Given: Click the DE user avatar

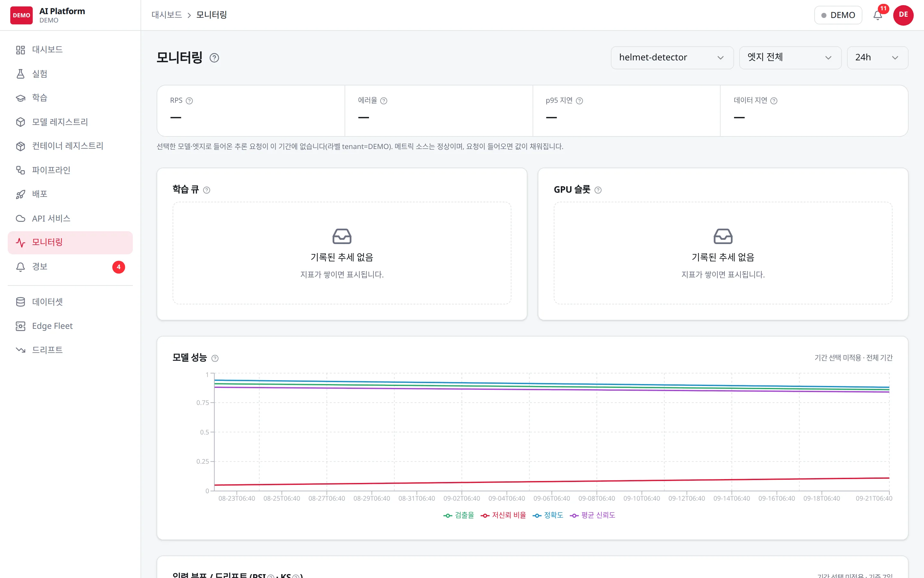Looking at the screenshot, I should [x=903, y=15].
